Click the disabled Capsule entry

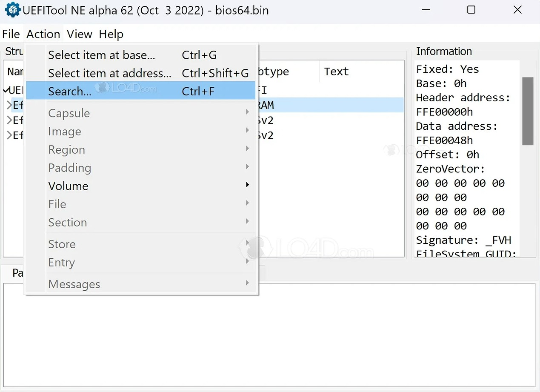click(x=140, y=113)
